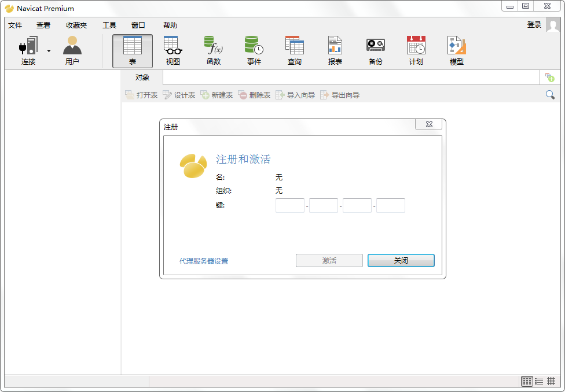Click the new tab icon beside the Objects bar

click(549, 77)
